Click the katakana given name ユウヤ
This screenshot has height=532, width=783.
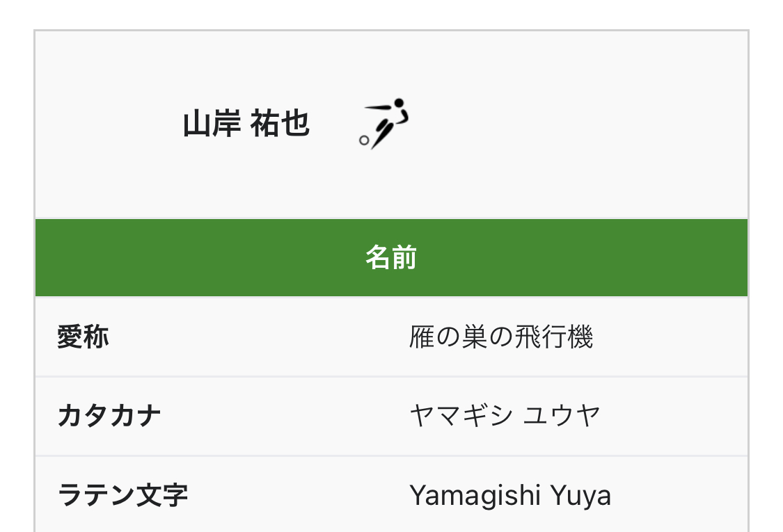pos(561,417)
